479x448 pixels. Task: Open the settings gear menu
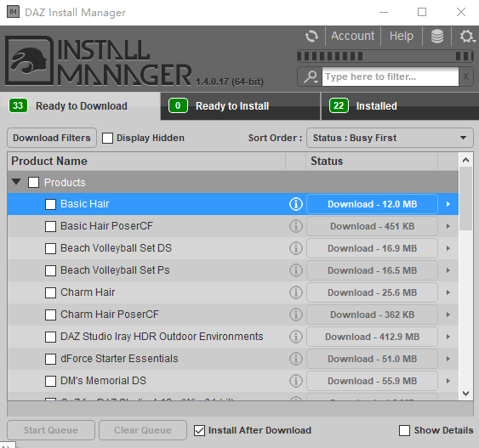(x=467, y=37)
